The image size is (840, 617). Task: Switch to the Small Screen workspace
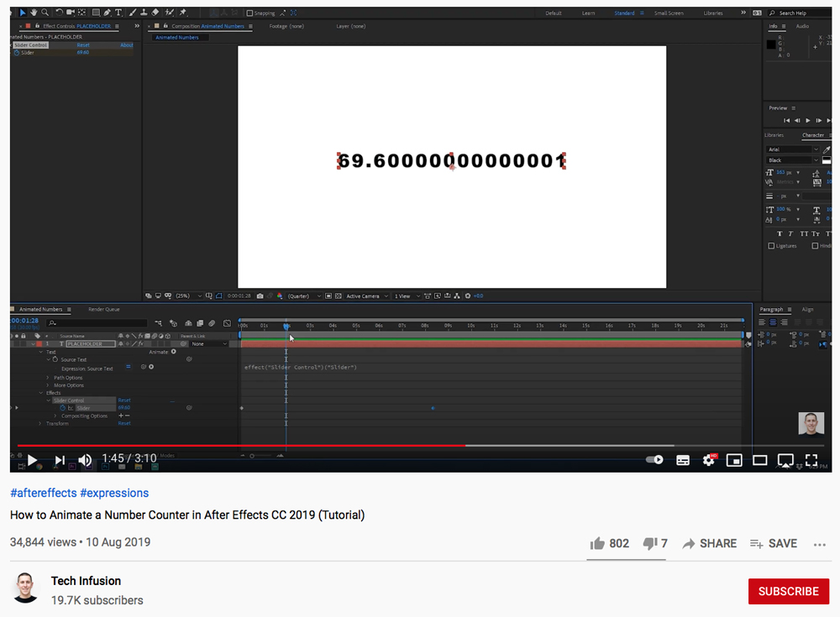pos(669,13)
